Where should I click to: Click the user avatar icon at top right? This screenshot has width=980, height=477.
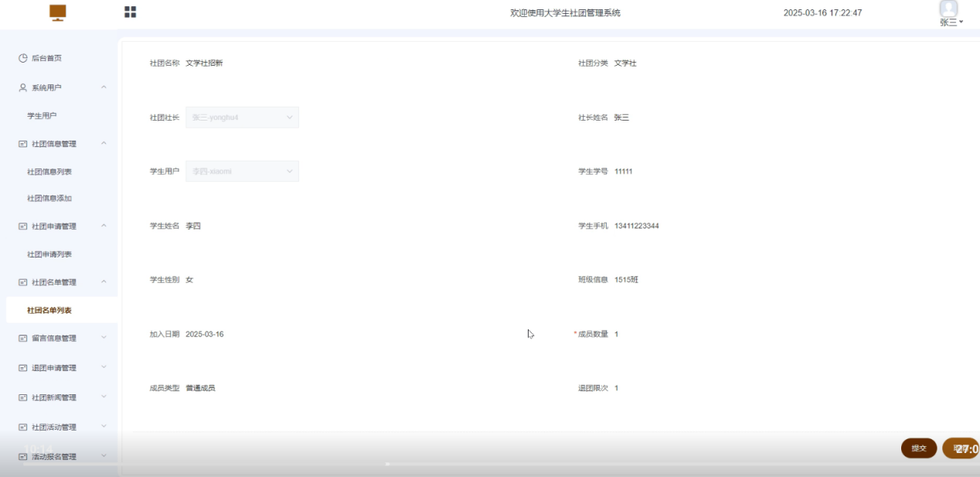(948, 9)
